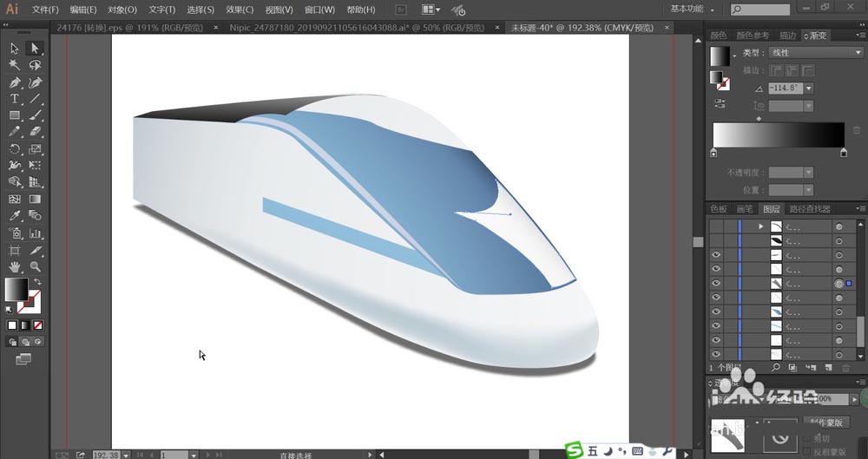The width and height of the screenshot is (868, 459).
Task: Switch to Draw Behind mode
Action: click(x=25, y=342)
